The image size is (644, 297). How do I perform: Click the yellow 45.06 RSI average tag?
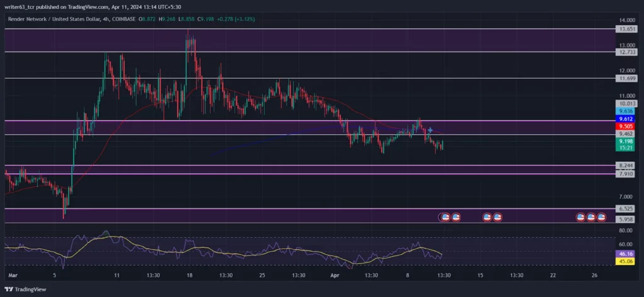click(x=626, y=261)
